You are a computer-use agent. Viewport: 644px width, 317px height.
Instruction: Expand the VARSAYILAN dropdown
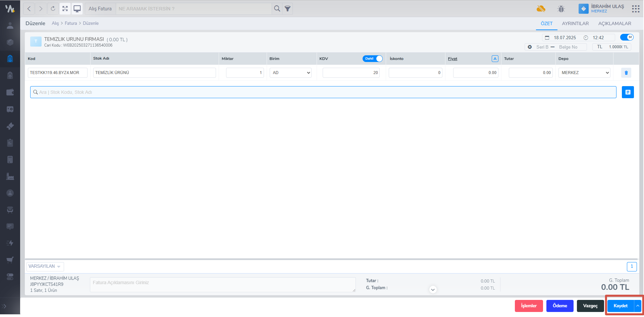[x=45, y=266]
